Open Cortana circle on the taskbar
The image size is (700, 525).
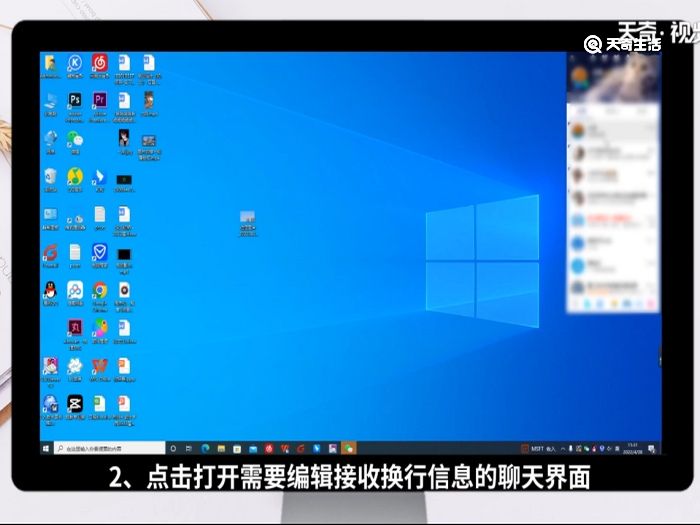[173, 448]
